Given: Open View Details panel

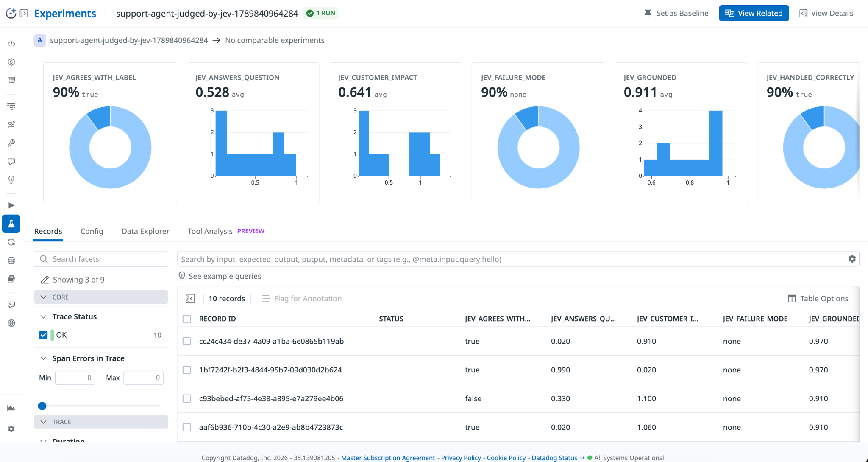Looking at the screenshot, I should point(826,13).
